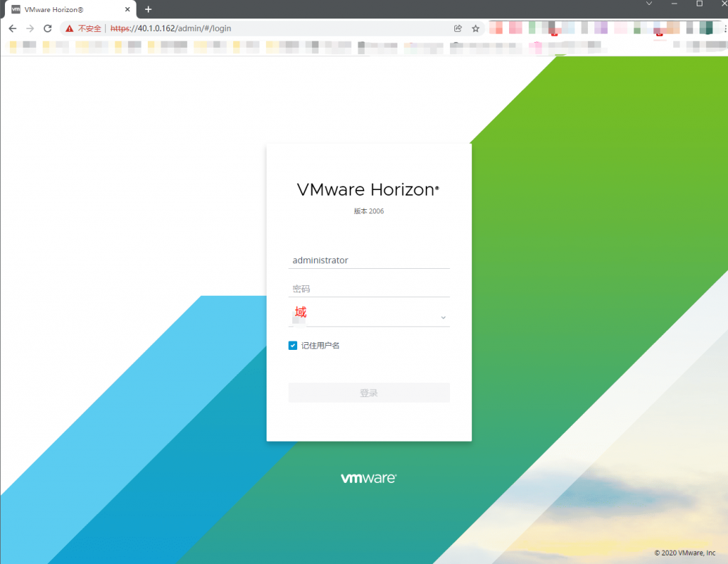Uncheck the remember username checkbox

coord(292,345)
